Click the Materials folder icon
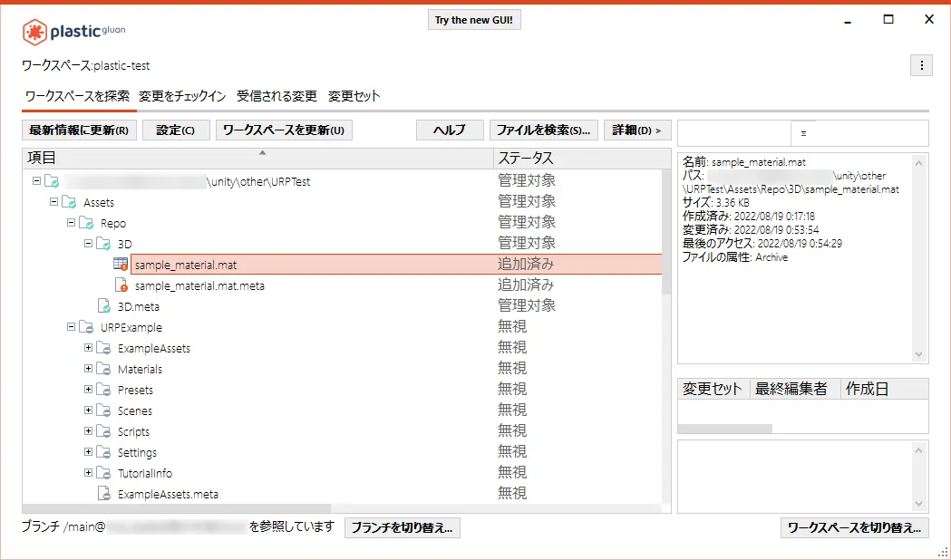The height and width of the screenshot is (560, 951). [103, 369]
